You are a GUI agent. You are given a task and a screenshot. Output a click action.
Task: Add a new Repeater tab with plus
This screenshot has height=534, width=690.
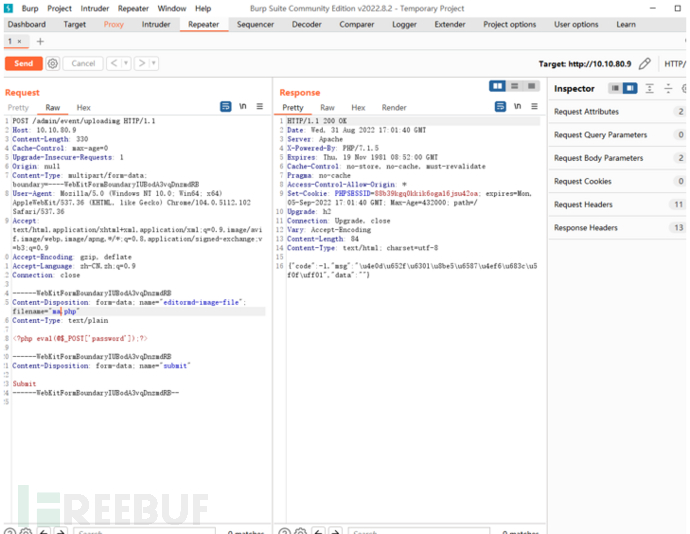40,41
